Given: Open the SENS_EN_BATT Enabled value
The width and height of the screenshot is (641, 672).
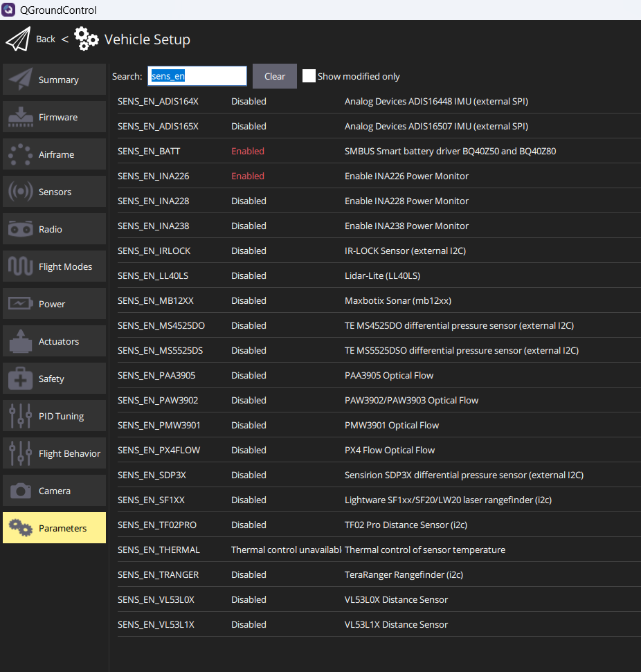Looking at the screenshot, I should point(248,151).
